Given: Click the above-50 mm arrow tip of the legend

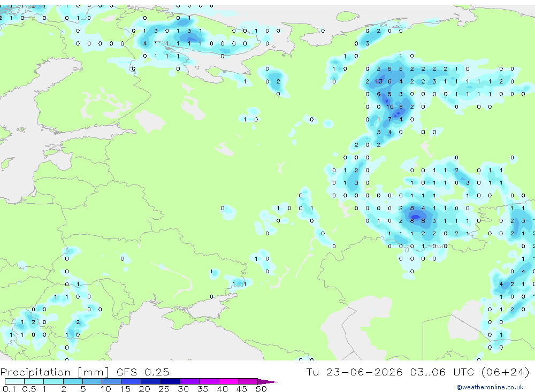Looking at the screenshot, I should point(267,381).
